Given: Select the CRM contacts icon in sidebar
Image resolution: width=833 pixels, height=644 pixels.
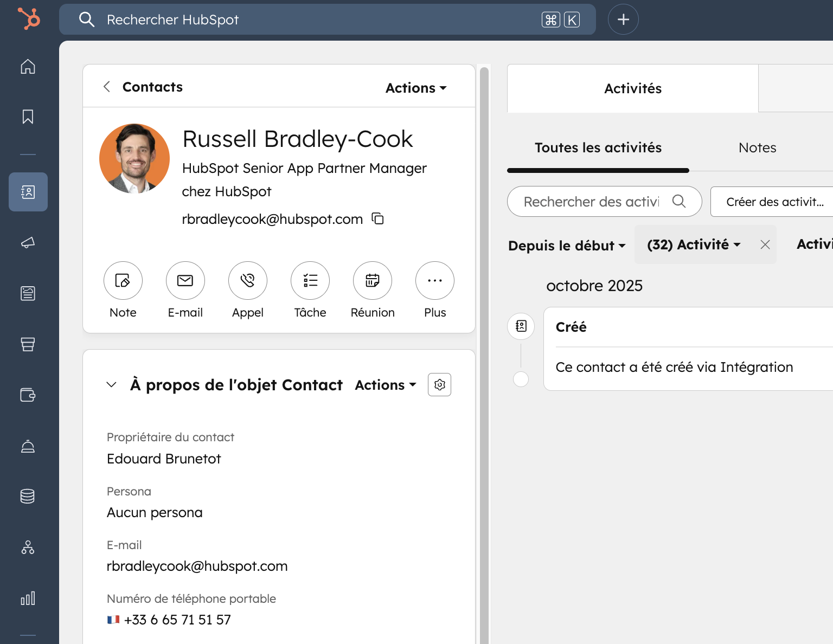Looking at the screenshot, I should coord(28,191).
